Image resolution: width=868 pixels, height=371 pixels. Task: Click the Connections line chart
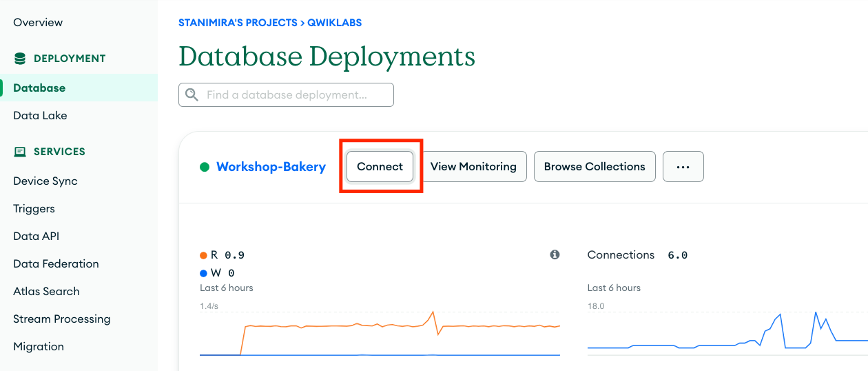point(727,333)
